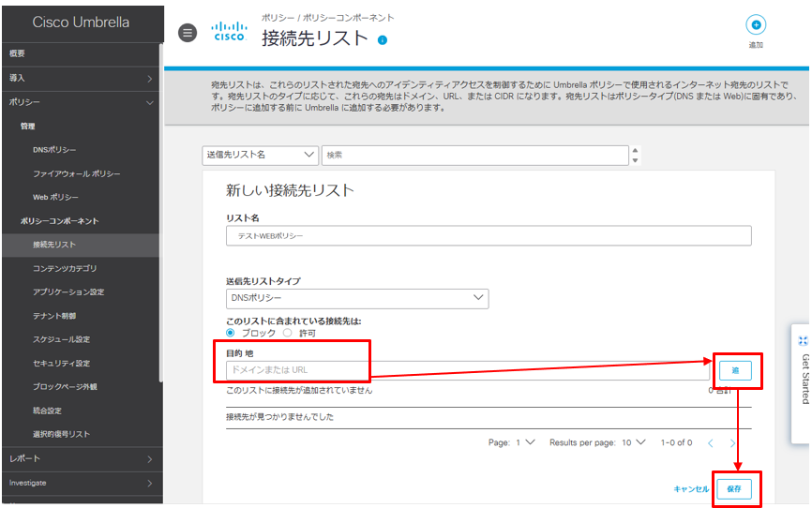This screenshot has width=812, height=508.
Task: Click the ポリシーコンポーネント sidebar heading
Action: pos(60,221)
